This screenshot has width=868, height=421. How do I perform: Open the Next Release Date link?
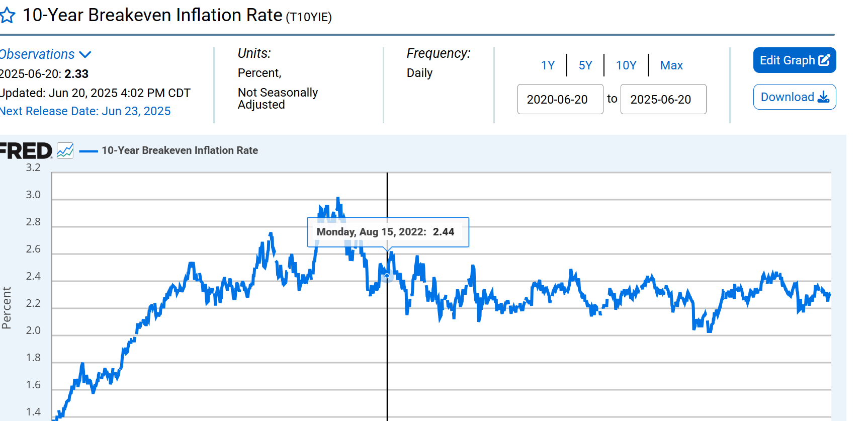pyautogui.click(x=85, y=111)
